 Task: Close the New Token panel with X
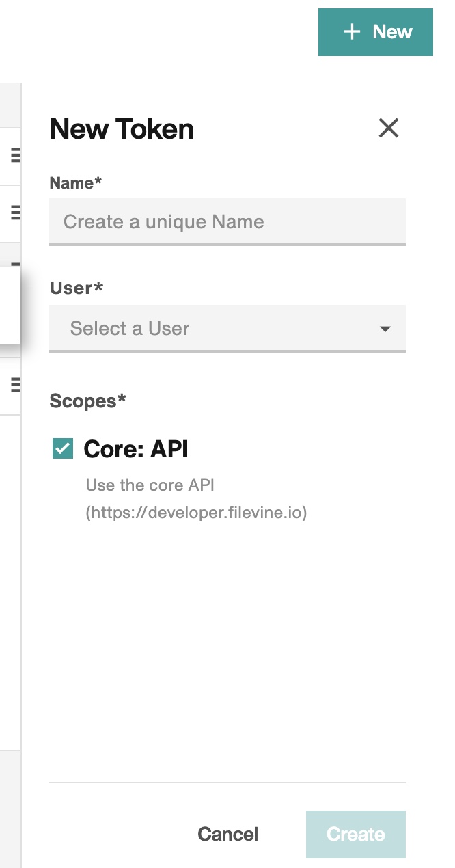coord(389,128)
